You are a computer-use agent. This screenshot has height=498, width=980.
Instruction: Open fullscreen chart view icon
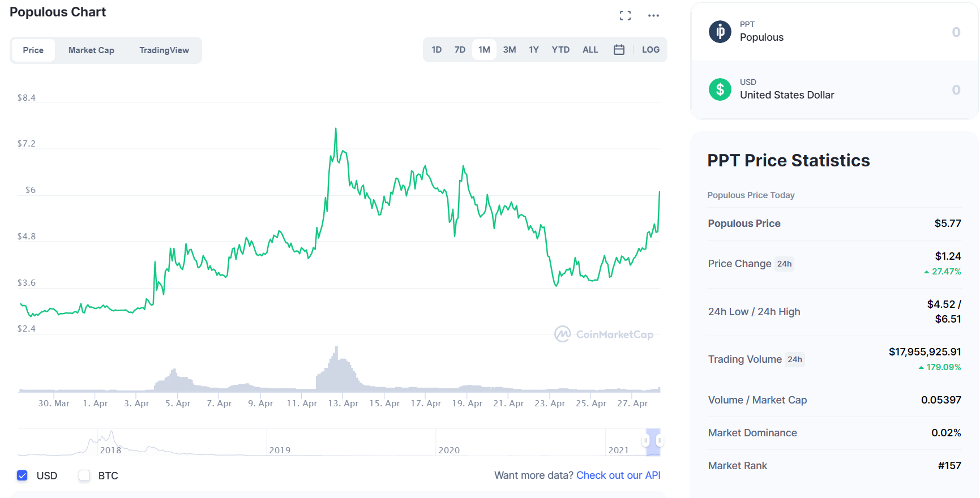point(625,16)
